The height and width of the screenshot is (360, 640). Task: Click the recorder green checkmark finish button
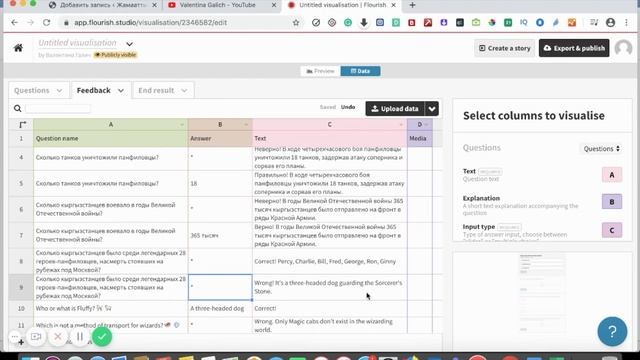tap(102, 337)
